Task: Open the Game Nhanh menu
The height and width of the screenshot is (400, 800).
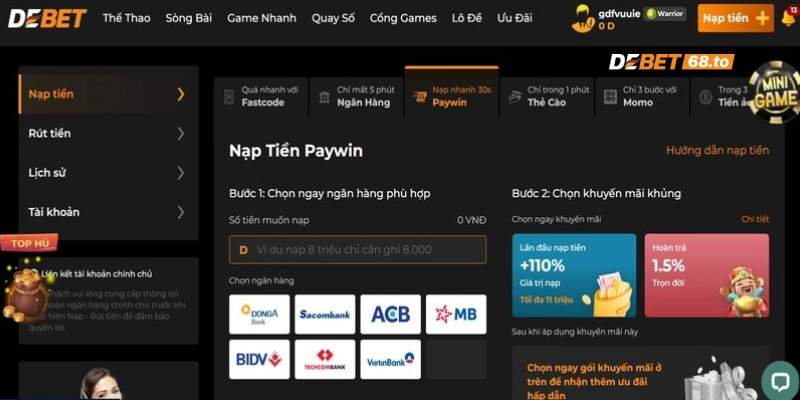Action: 262,18
